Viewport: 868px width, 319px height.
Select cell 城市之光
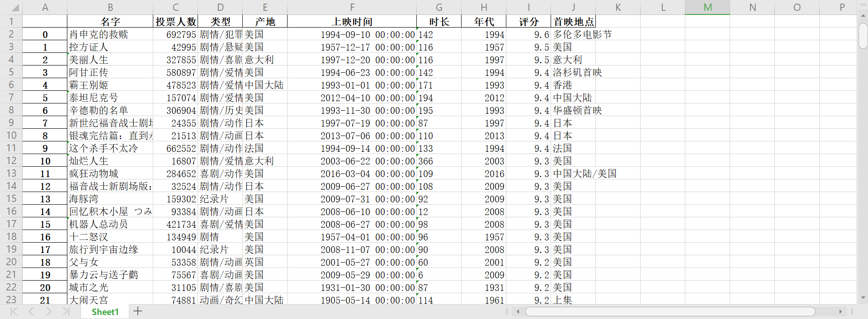coord(110,287)
